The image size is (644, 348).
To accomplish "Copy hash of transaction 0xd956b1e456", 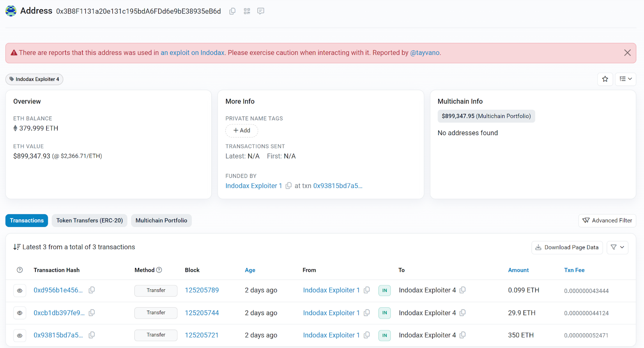I will click(x=92, y=290).
